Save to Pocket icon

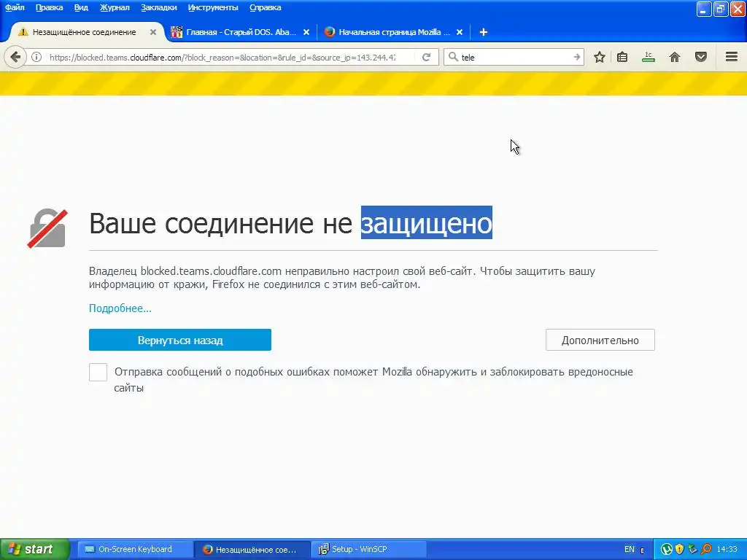701,57
